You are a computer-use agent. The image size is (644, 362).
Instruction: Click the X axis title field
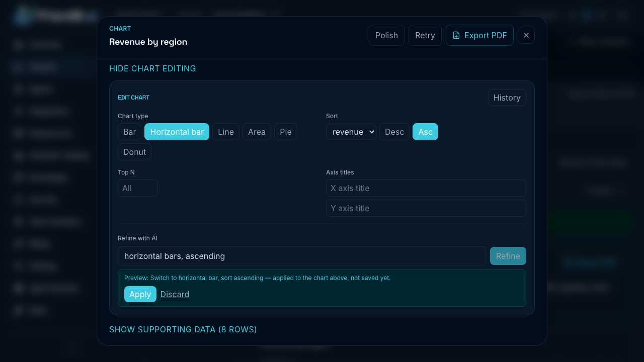click(426, 188)
